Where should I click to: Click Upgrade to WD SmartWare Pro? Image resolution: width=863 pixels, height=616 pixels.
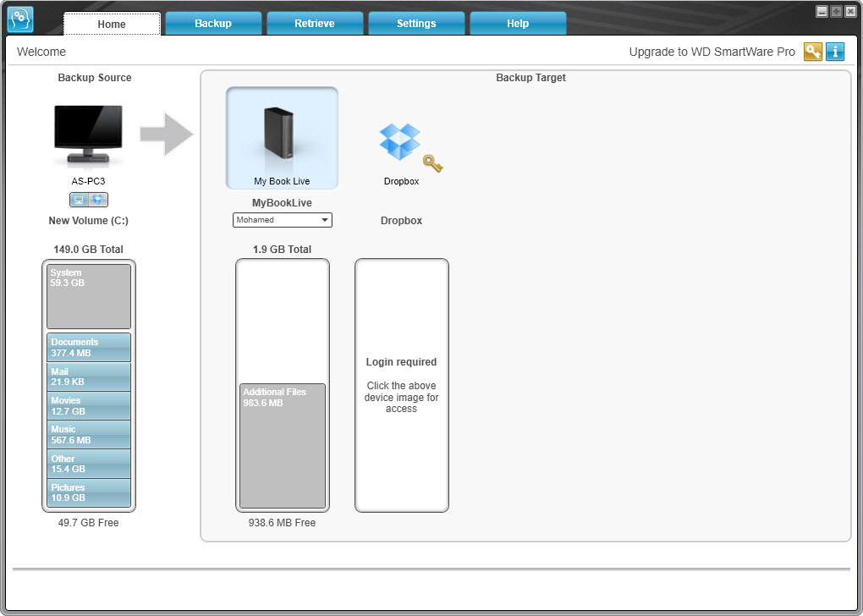[x=712, y=52]
